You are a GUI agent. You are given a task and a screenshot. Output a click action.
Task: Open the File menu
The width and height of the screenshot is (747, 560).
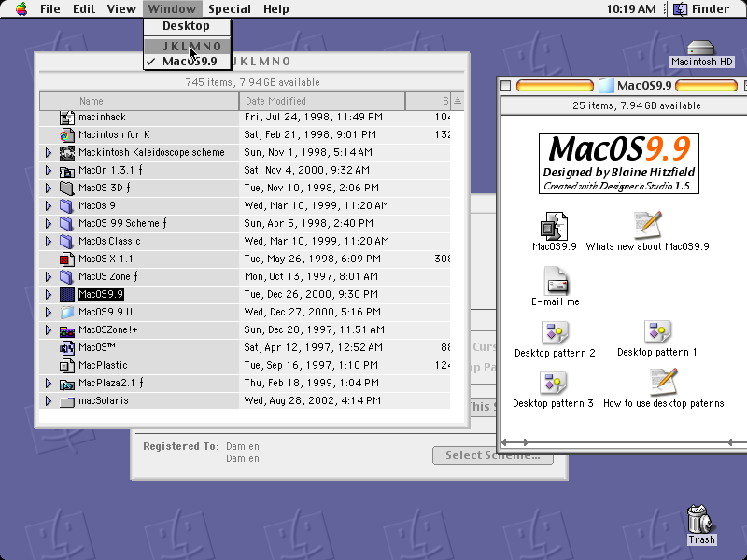50,8
